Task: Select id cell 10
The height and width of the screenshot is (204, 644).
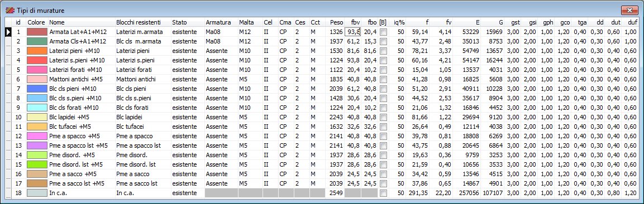Action: (18, 116)
